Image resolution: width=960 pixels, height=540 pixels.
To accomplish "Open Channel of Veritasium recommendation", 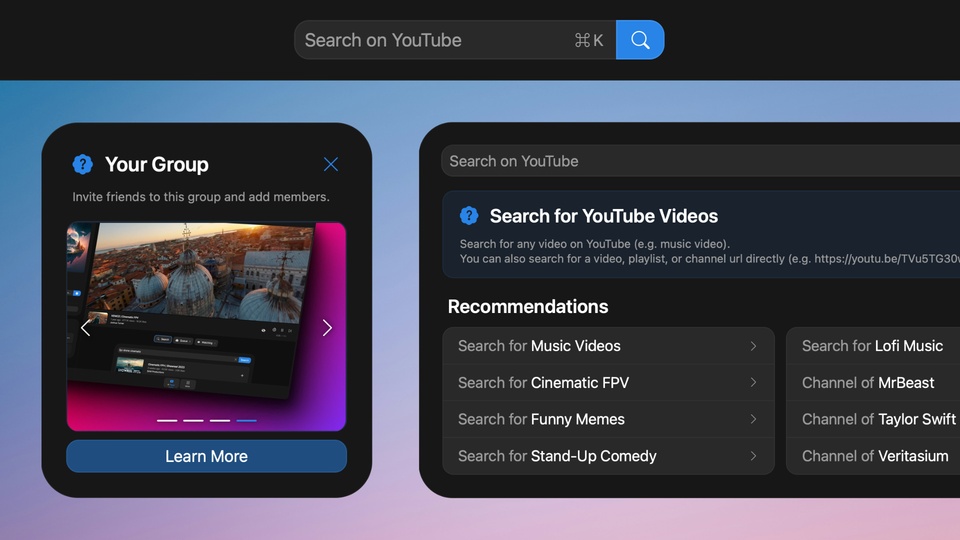I will point(873,456).
